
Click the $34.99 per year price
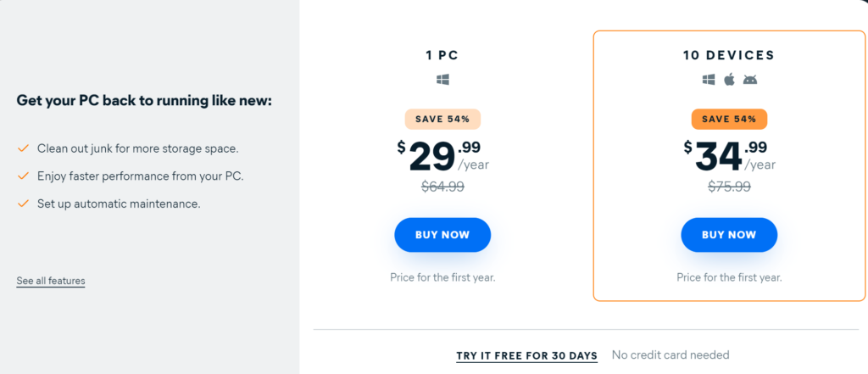pos(729,156)
